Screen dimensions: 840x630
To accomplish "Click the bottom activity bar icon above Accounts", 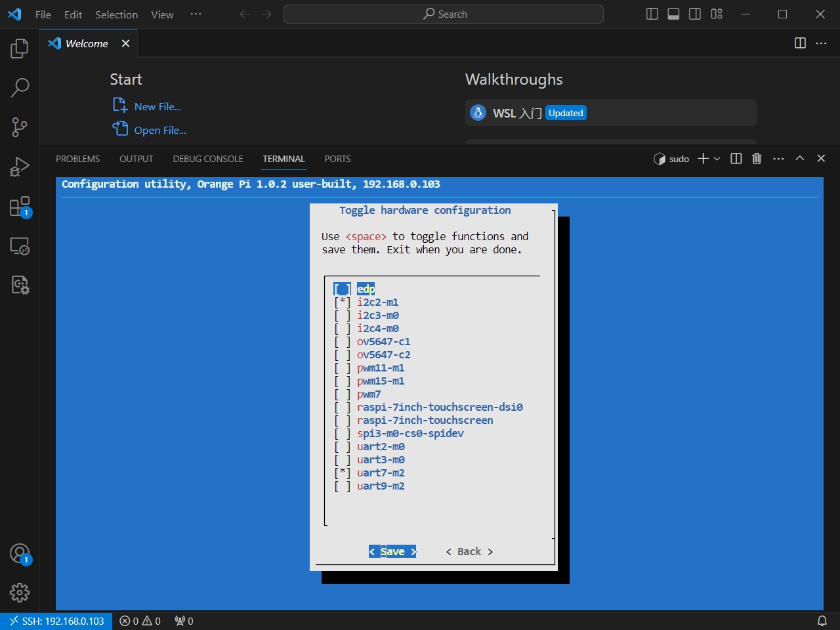I will click(x=20, y=285).
